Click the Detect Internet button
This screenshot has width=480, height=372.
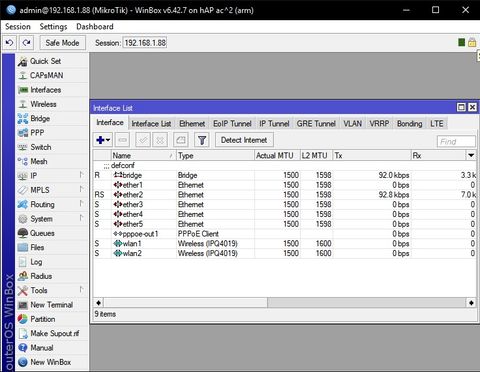(x=244, y=140)
